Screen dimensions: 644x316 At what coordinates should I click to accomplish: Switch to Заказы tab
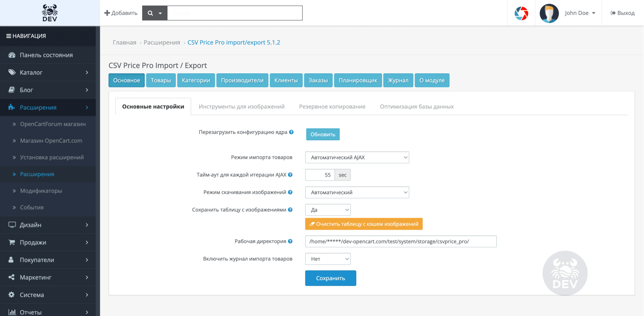pyautogui.click(x=318, y=80)
